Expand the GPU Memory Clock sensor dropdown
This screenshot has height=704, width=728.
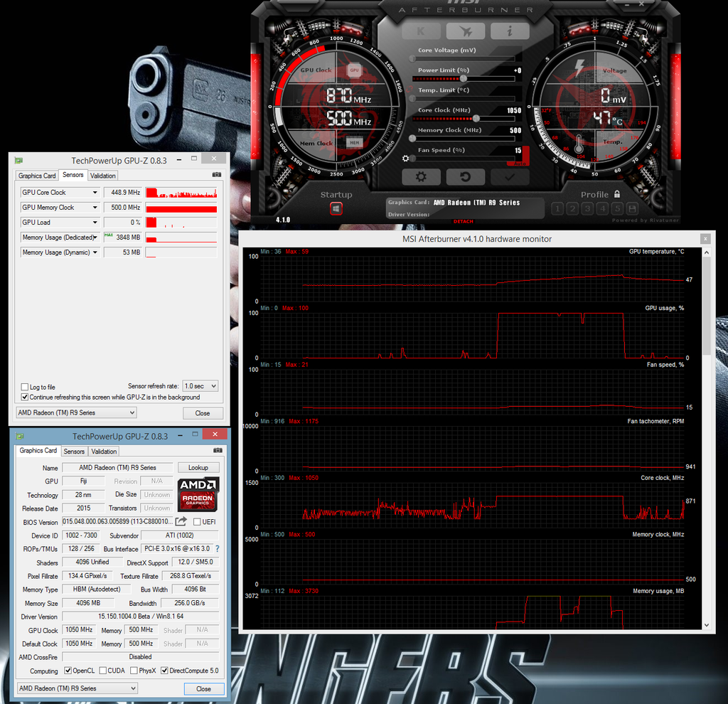click(95, 208)
